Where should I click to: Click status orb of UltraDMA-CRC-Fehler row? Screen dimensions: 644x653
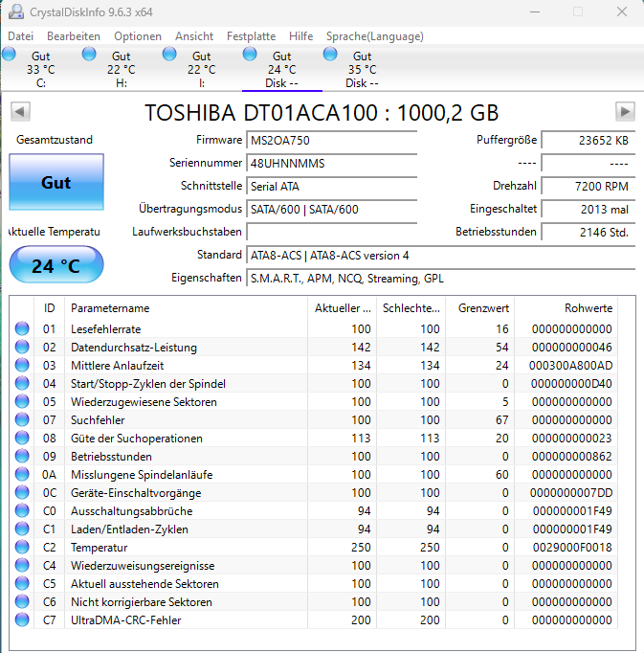click(22, 619)
